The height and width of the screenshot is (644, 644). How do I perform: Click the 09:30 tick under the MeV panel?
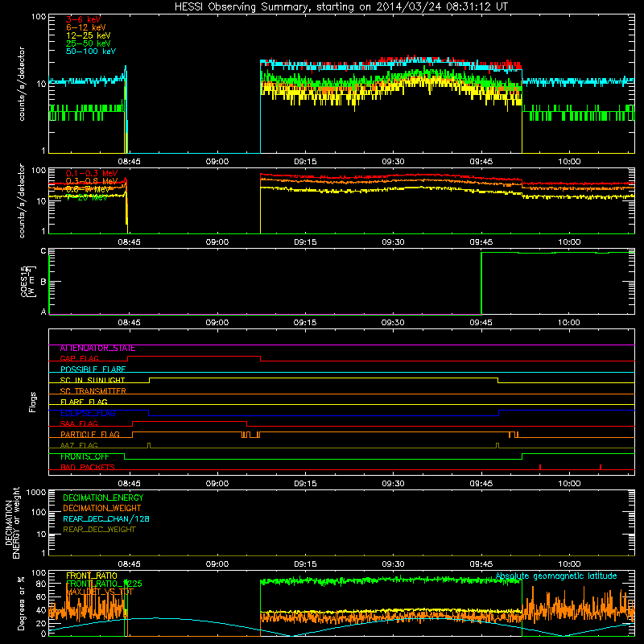(393, 242)
